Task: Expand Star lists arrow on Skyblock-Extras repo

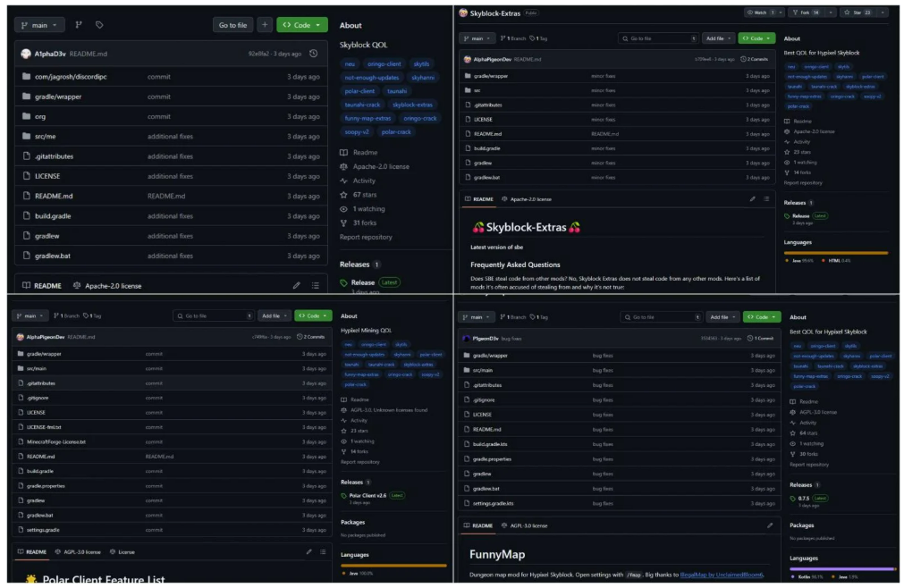Action: pyautogui.click(x=882, y=13)
